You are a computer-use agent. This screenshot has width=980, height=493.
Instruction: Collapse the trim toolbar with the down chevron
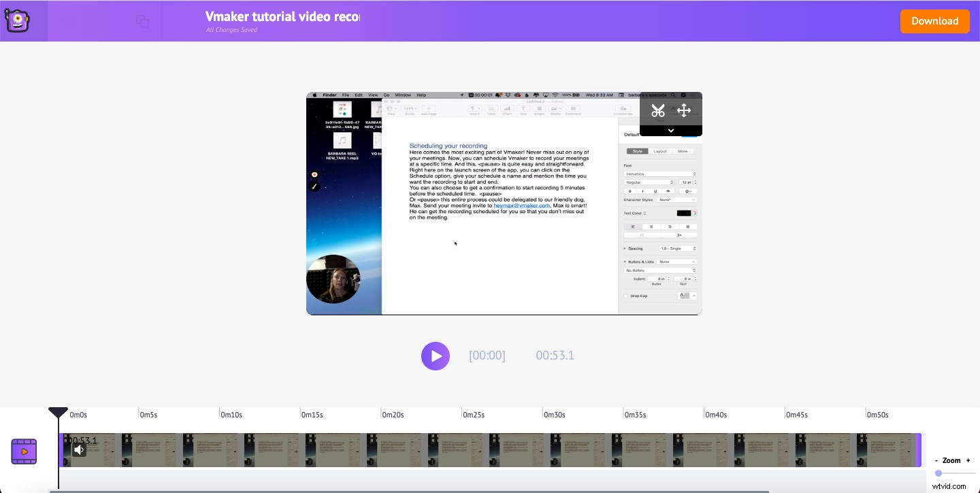pyautogui.click(x=671, y=130)
